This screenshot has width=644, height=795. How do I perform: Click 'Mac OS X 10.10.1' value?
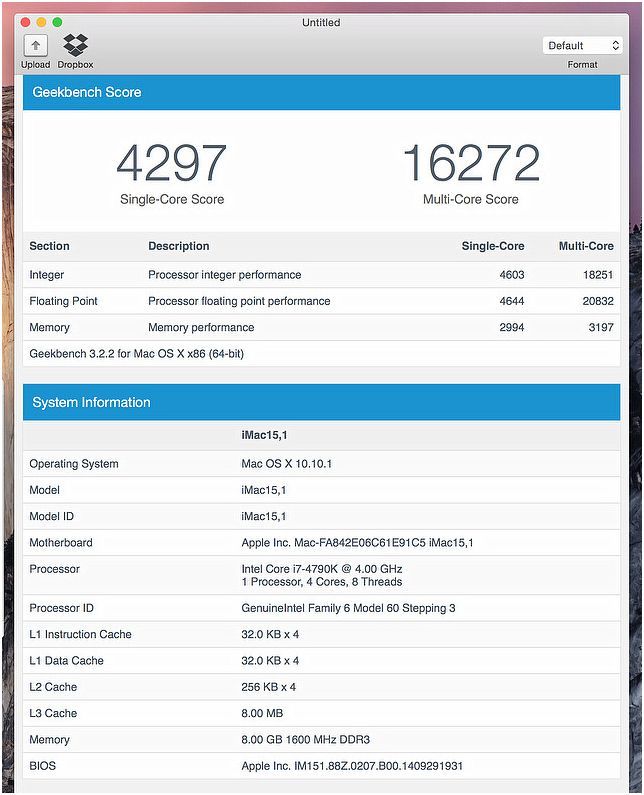coord(287,464)
